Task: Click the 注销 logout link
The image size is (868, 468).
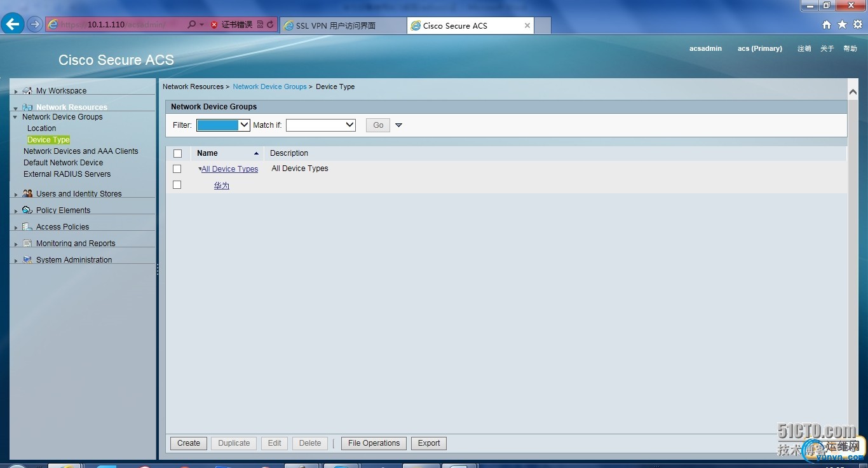Action: point(804,48)
